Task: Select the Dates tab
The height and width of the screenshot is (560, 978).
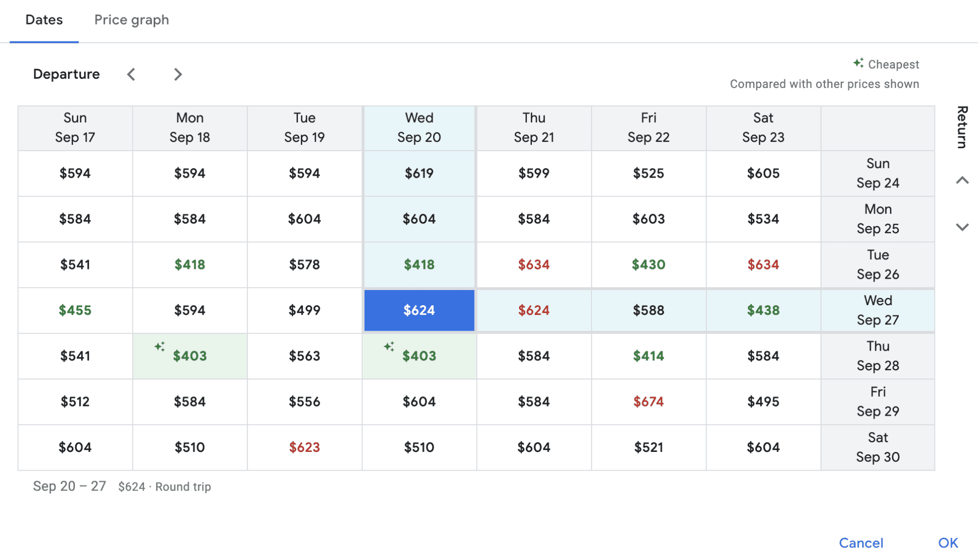Action: (x=45, y=19)
